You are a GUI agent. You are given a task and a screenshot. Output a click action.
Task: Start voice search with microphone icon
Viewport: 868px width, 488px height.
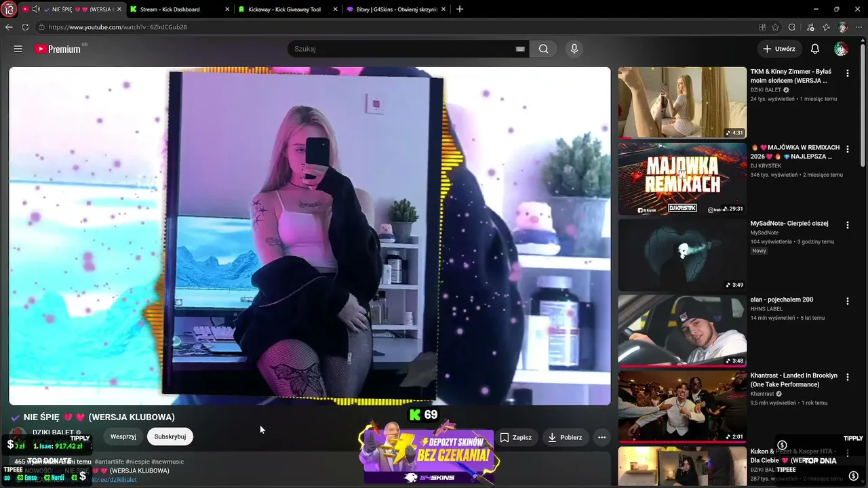pyautogui.click(x=574, y=49)
